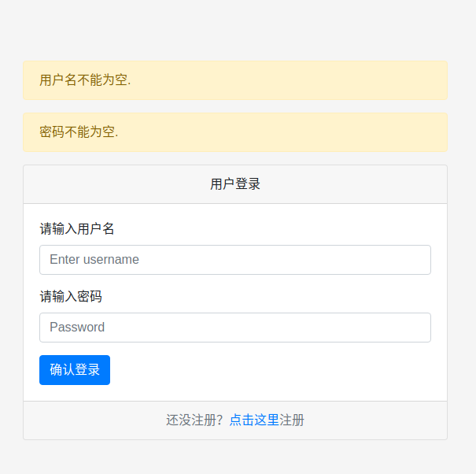Image resolution: width=476 pixels, height=474 pixels.
Task: Click the 确认登录 login button
Action: (x=75, y=370)
